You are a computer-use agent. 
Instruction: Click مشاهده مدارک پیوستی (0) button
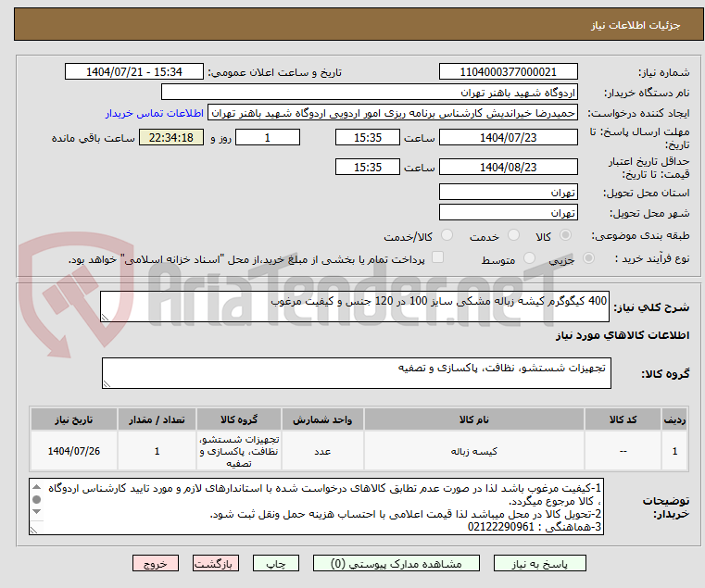coord(397,563)
